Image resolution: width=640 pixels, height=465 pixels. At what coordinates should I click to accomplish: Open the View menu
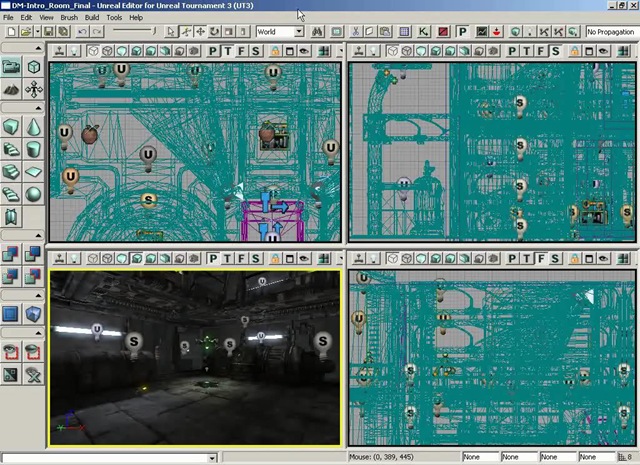pos(46,18)
